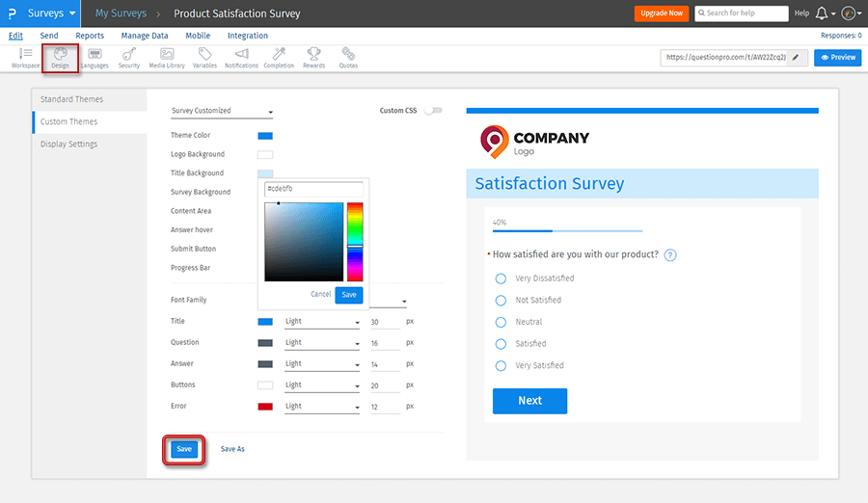Click Save in the color picker popup
The width and height of the screenshot is (868, 503).
(349, 295)
